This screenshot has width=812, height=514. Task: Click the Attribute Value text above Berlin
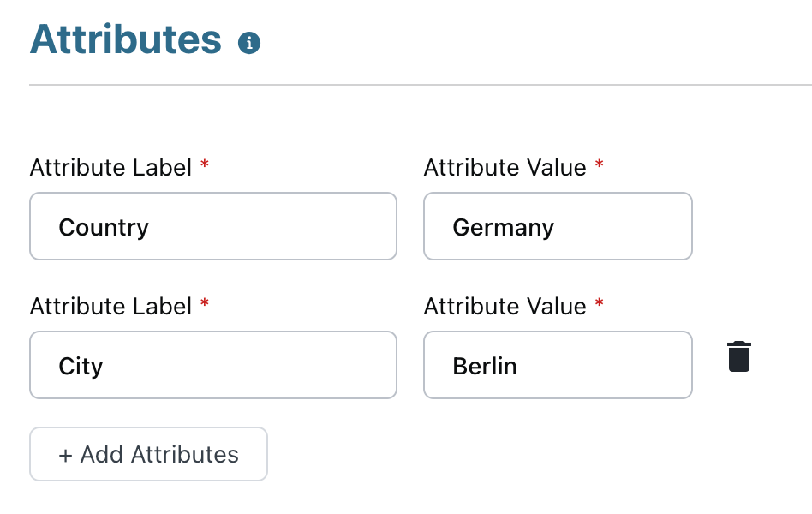point(505,307)
